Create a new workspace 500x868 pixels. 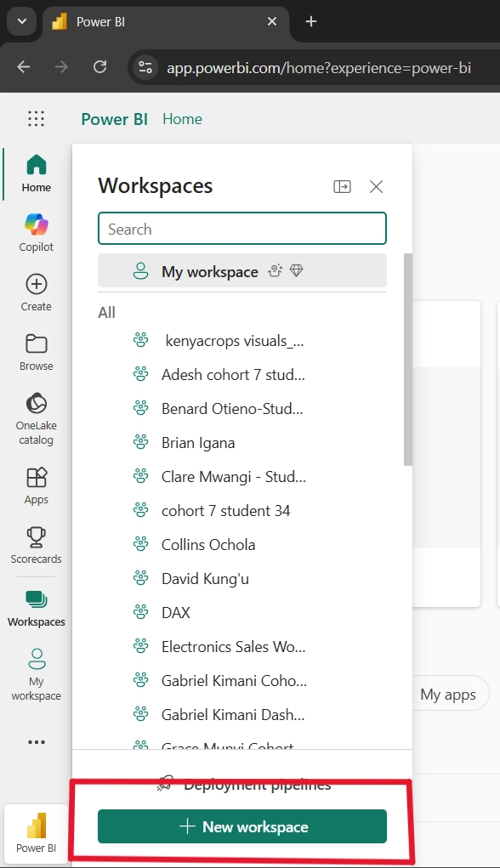[241, 825]
